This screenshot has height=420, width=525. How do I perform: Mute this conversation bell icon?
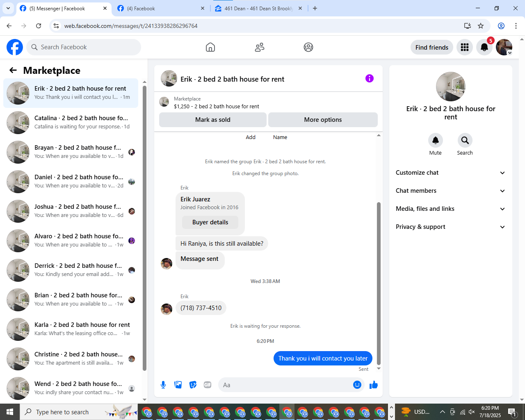click(x=436, y=140)
